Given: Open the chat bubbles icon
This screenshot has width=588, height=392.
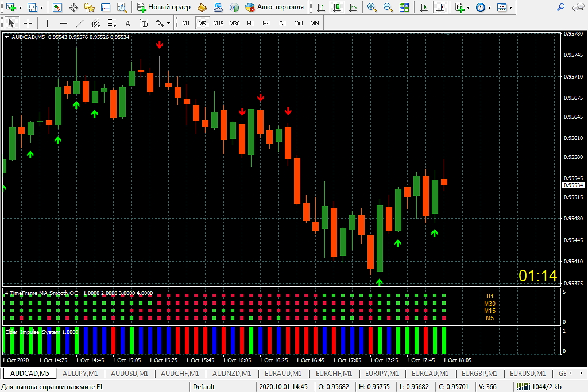Looking at the screenshot, I should click(578, 7).
